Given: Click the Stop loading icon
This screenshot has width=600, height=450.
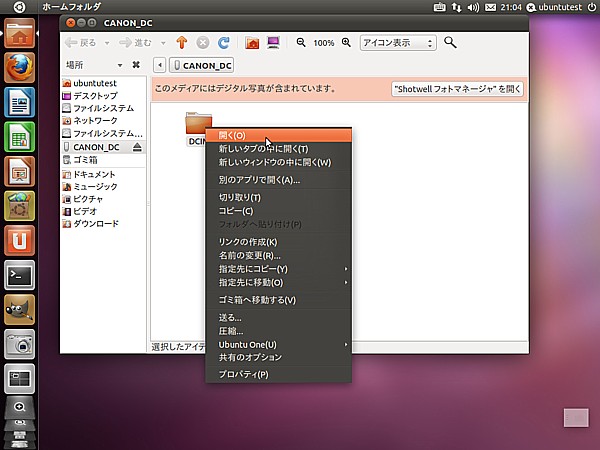Looking at the screenshot, I should pos(203,42).
